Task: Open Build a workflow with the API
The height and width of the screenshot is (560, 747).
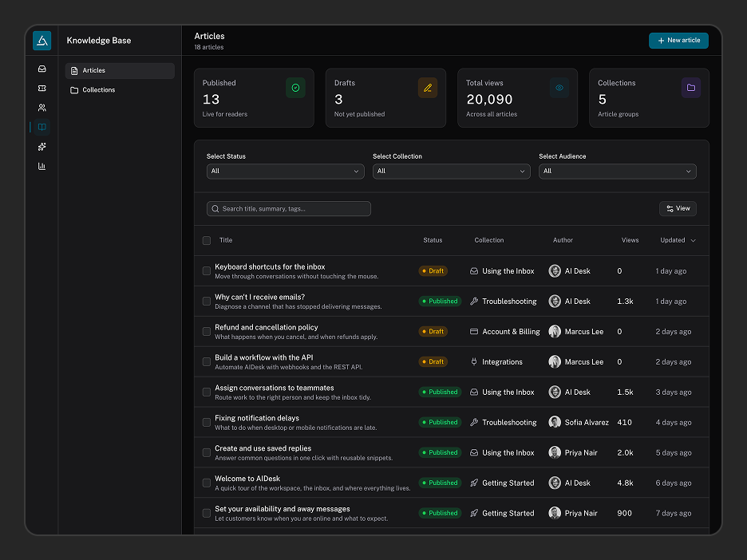Action: [264, 357]
